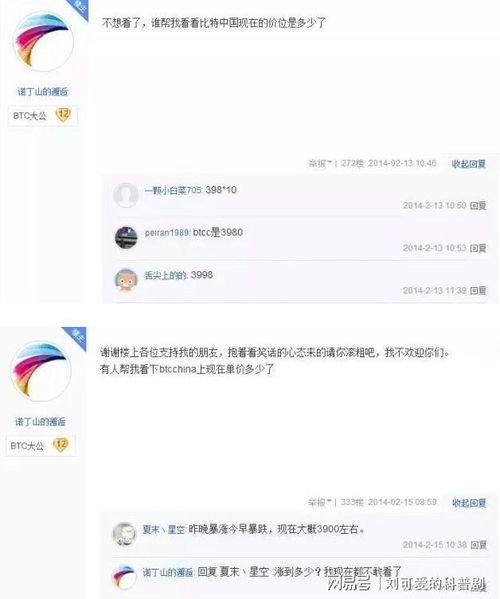
Task: Open peiran1989 username link
Action: (167, 232)
